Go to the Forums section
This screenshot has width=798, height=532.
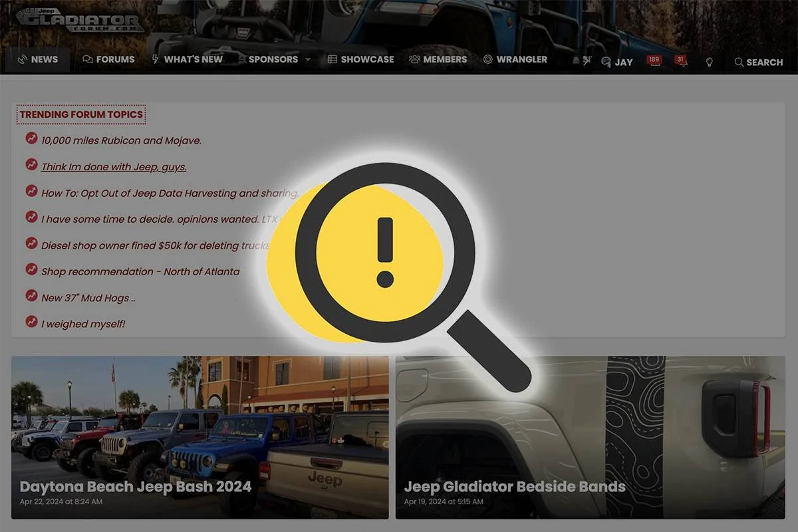coord(108,59)
